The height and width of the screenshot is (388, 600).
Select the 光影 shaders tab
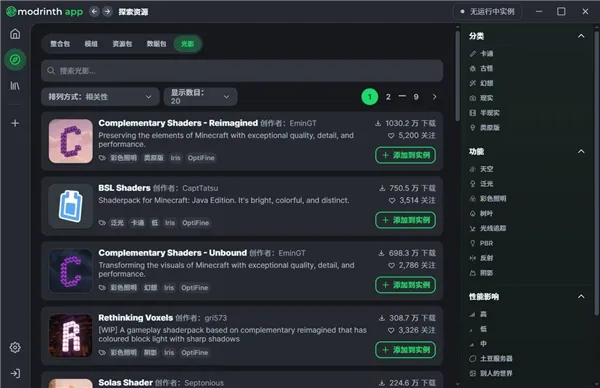pyautogui.click(x=188, y=44)
